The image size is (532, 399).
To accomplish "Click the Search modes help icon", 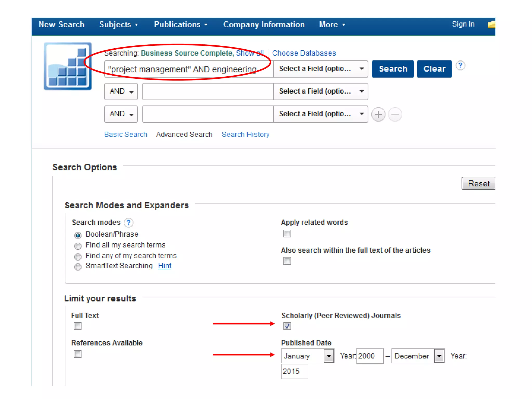I will click(x=128, y=223).
